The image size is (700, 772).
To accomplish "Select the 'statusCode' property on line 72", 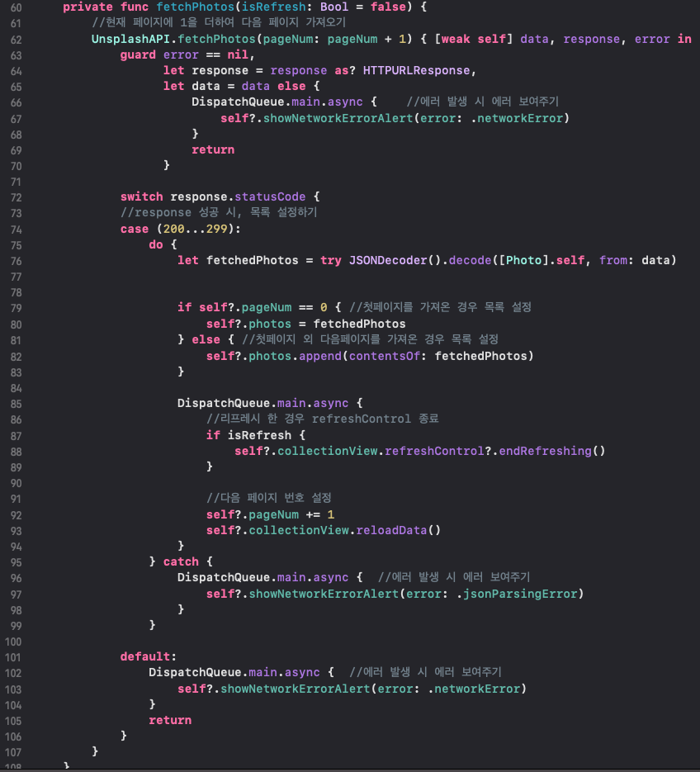I will [270, 197].
